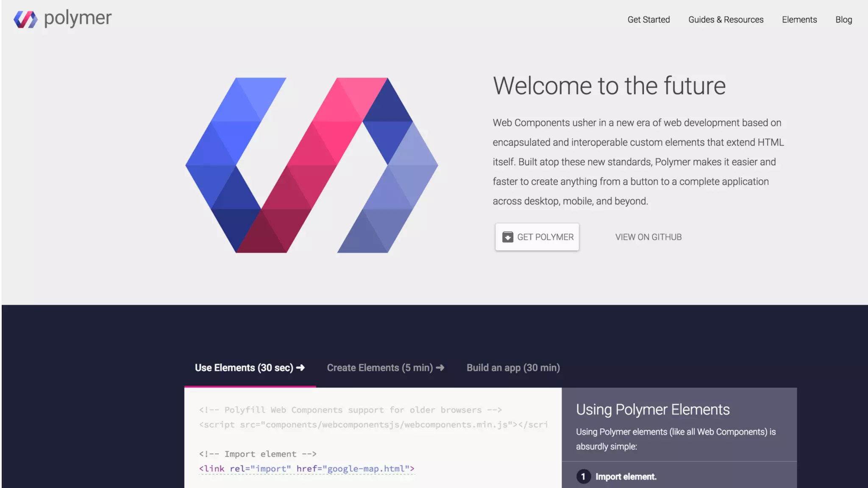Viewport: 868px width, 488px height.
Task: Click the google-map.html import link code line
Action: tap(306, 469)
